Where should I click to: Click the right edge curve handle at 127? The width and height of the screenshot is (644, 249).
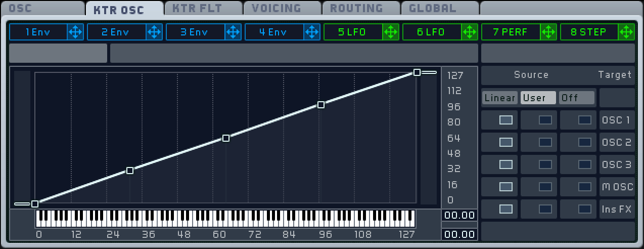tap(429, 72)
